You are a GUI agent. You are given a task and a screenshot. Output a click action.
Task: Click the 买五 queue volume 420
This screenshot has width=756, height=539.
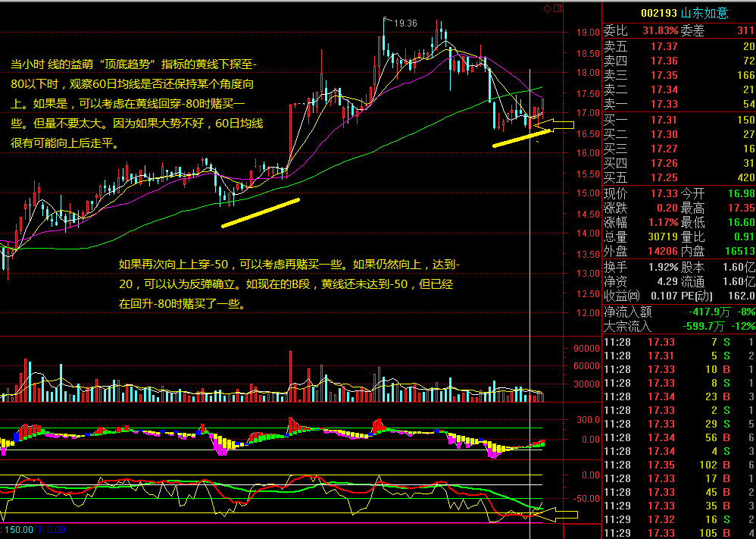740,177
